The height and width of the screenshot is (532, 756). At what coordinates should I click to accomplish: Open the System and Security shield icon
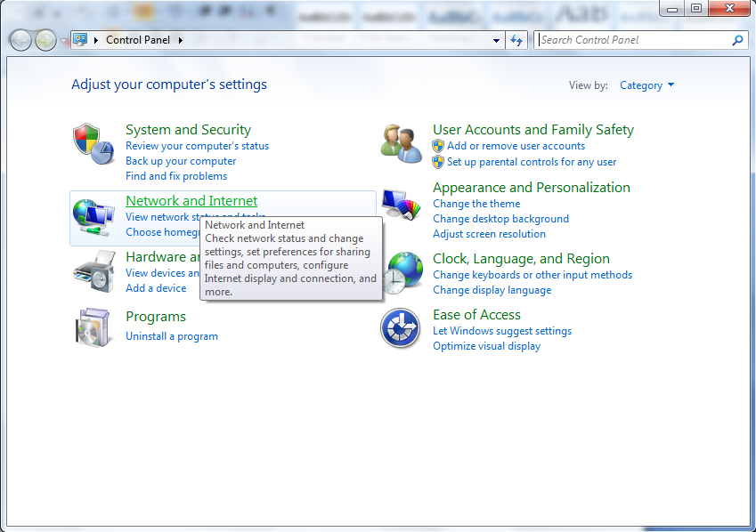point(93,143)
